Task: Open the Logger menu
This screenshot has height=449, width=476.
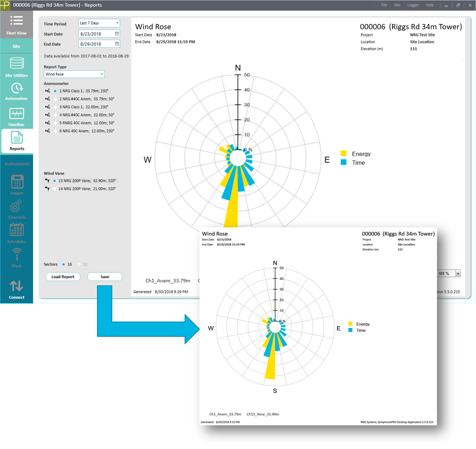Action: tap(413, 5)
